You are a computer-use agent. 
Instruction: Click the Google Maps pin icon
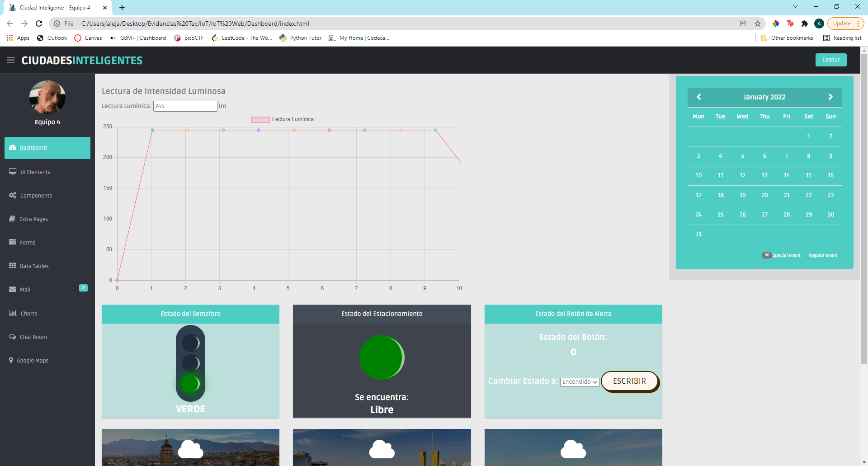[11, 360]
